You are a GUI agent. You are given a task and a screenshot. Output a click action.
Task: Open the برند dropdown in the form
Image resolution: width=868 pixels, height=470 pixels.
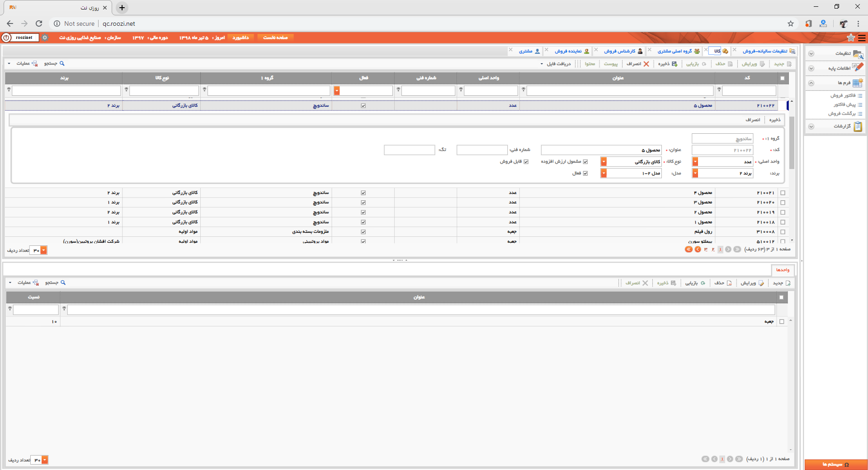695,174
